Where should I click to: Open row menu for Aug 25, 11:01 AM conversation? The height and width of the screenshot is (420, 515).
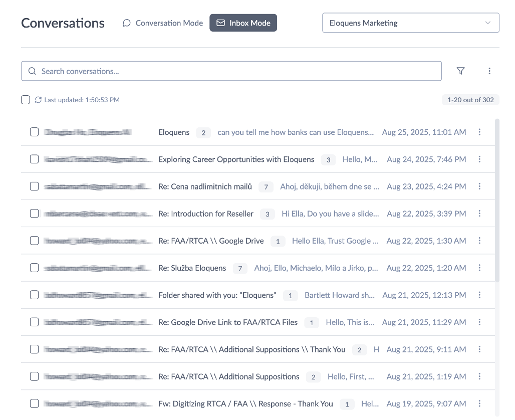479,132
